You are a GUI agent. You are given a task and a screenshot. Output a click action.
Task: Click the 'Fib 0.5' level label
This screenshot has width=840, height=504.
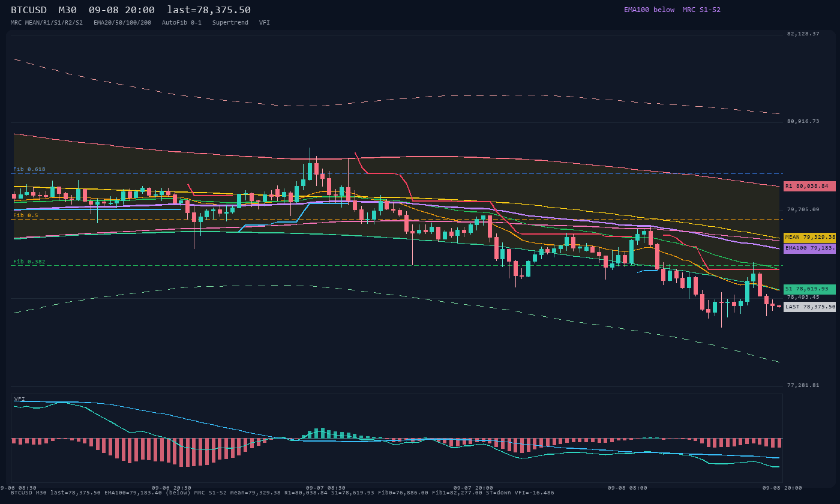(26, 215)
